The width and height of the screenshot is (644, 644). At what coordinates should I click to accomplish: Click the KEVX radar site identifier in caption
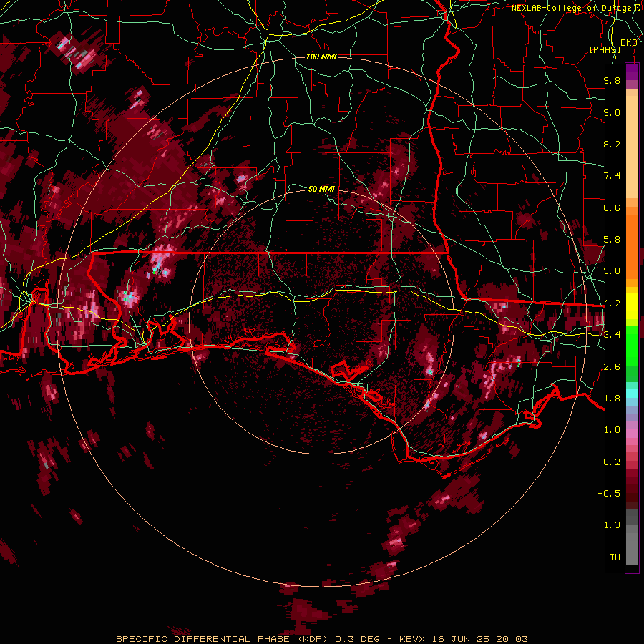(x=412, y=639)
